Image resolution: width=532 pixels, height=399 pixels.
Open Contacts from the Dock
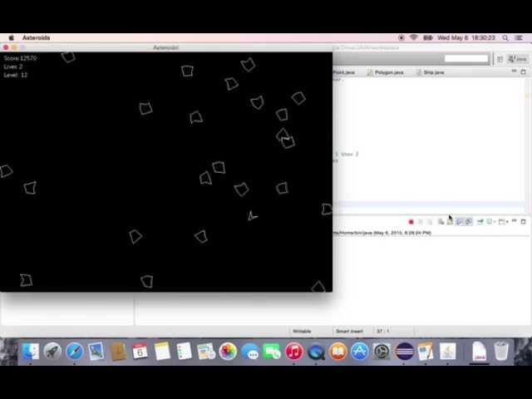[118, 351]
